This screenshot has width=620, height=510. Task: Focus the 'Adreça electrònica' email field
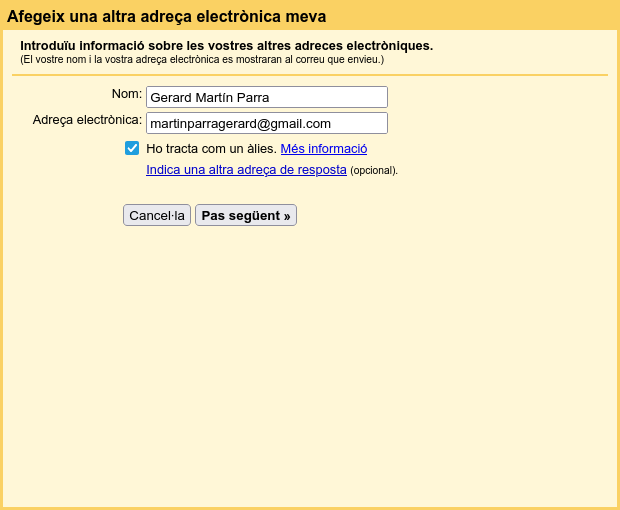(266, 123)
